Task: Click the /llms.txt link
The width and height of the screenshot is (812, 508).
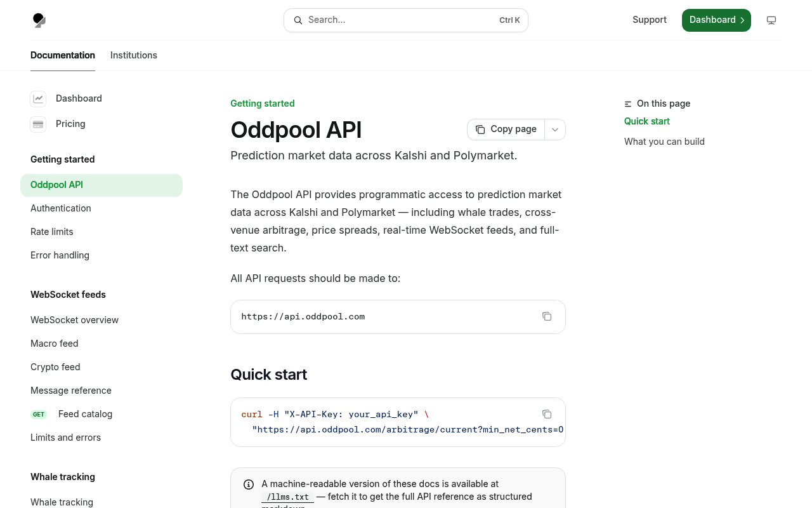Action: coord(287,497)
